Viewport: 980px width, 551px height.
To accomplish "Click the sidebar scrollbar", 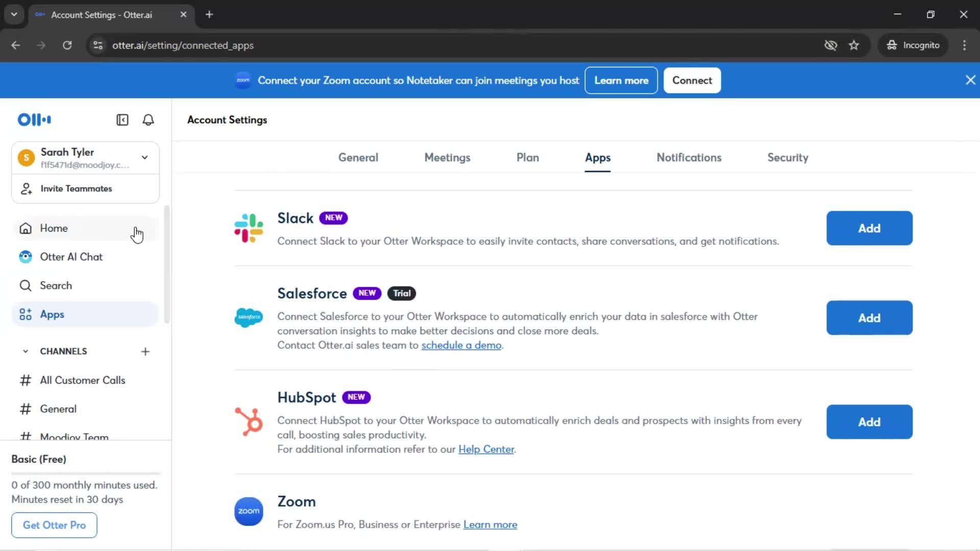I will pyautogui.click(x=166, y=265).
